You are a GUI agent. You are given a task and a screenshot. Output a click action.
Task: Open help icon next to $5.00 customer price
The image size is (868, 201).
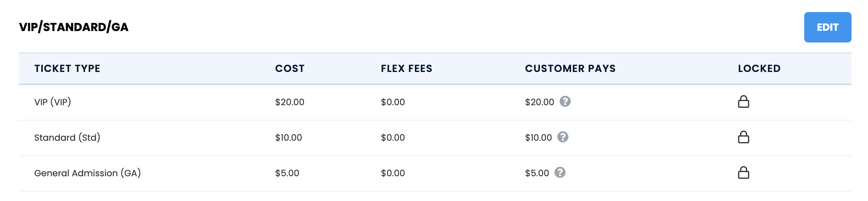pos(560,172)
